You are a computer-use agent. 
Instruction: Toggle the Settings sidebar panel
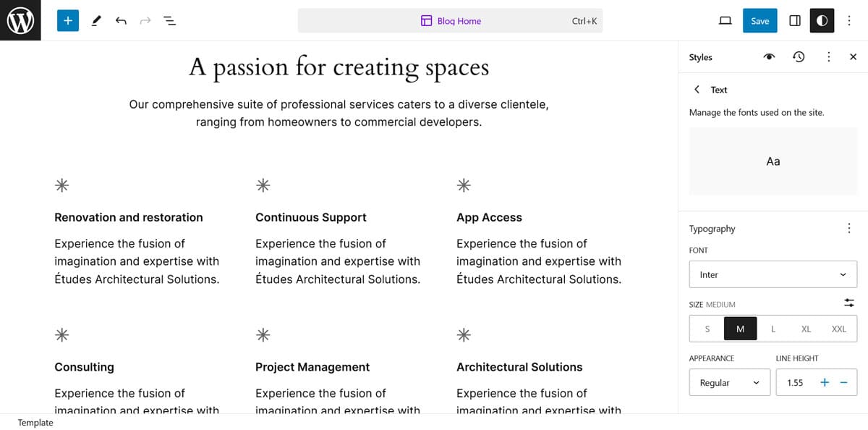pyautogui.click(x=794, y=21)
